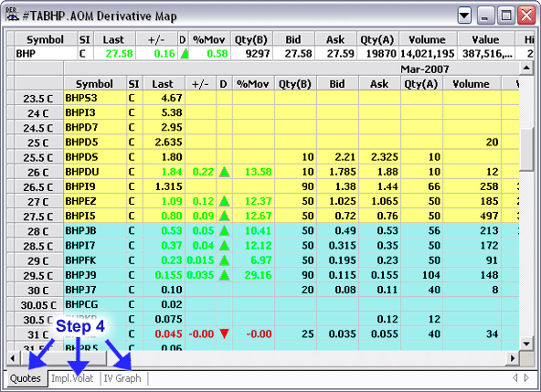Click the green up arrow for BHPJ9

pyautogui.click(x=224, y=275)
